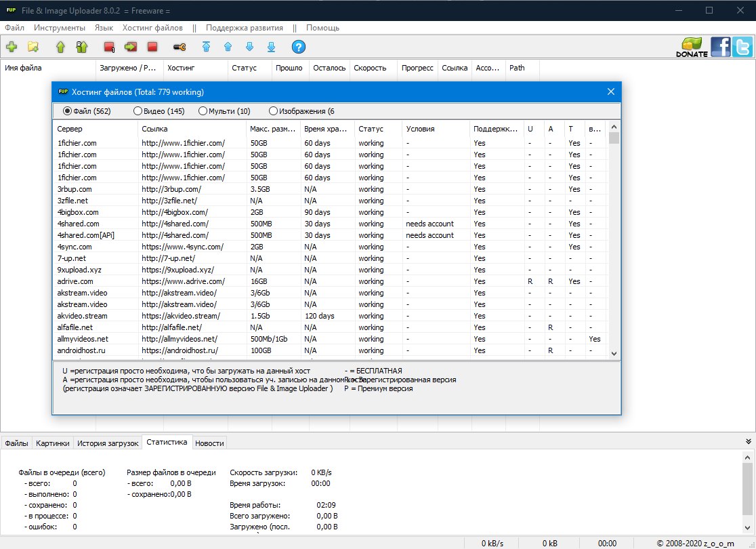Click the blue move-to-bottom arrow icon

click(271, 47)
